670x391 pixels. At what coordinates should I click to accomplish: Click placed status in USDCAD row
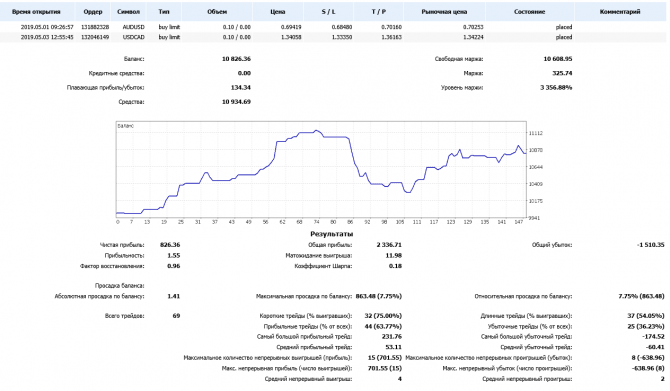pos(564,37)
